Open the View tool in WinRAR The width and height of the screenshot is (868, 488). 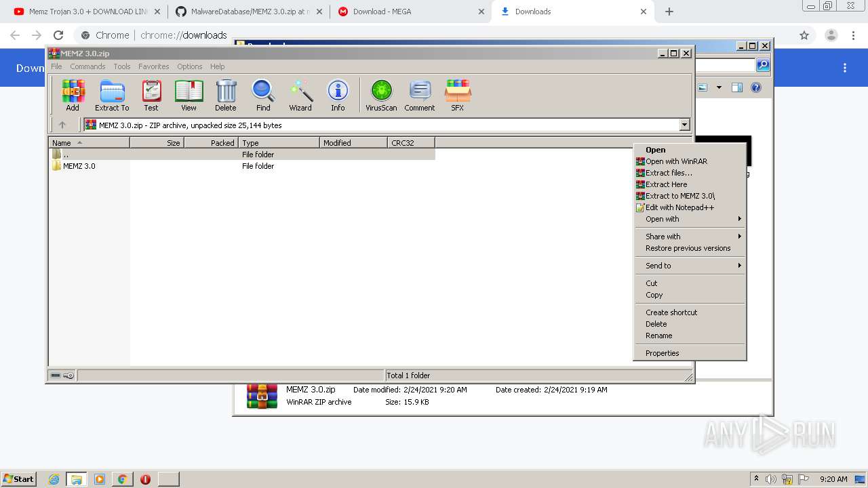189,96
